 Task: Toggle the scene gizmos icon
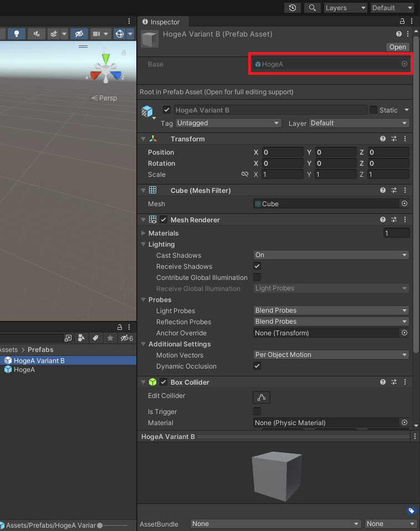120,33
